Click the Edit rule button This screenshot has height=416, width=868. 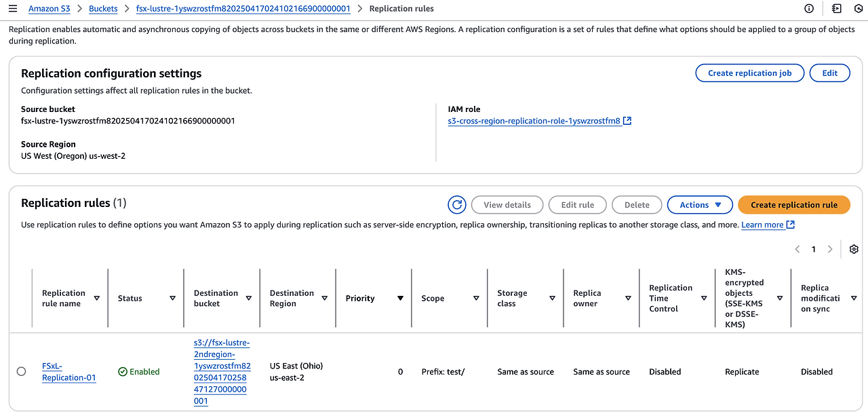[578, 205]
